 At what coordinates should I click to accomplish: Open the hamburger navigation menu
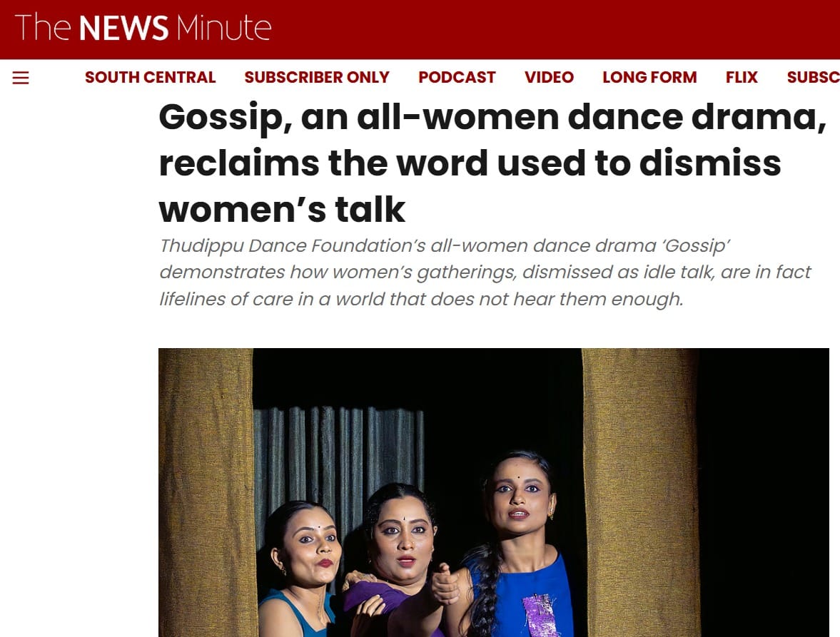pos(21,78)
